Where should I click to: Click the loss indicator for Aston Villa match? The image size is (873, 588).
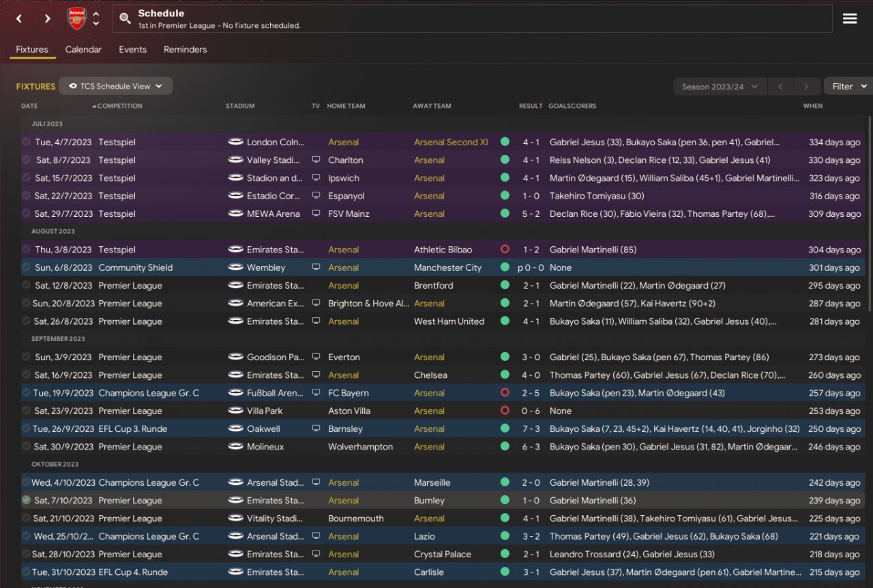(505, 411)
